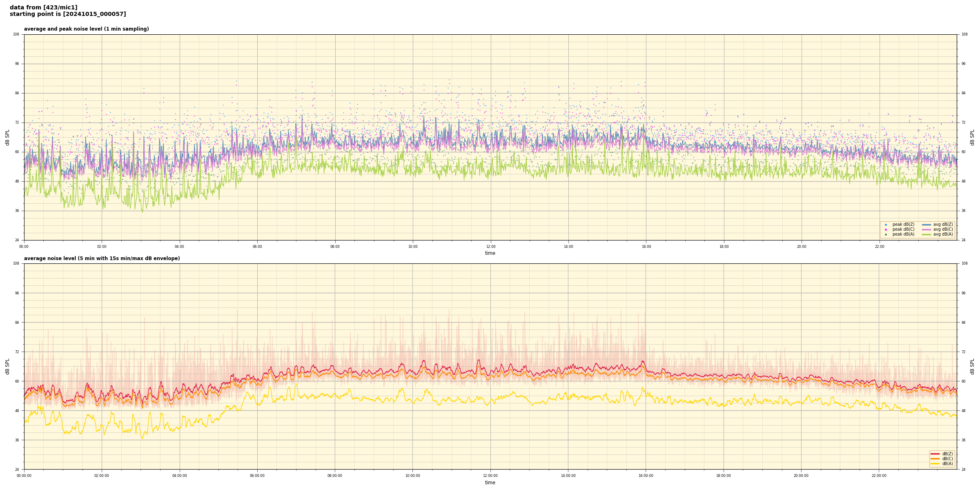Click the peak dB(C) legend marker
The height and width of the screenshot is (490, 980).
[x=886, y=229]
